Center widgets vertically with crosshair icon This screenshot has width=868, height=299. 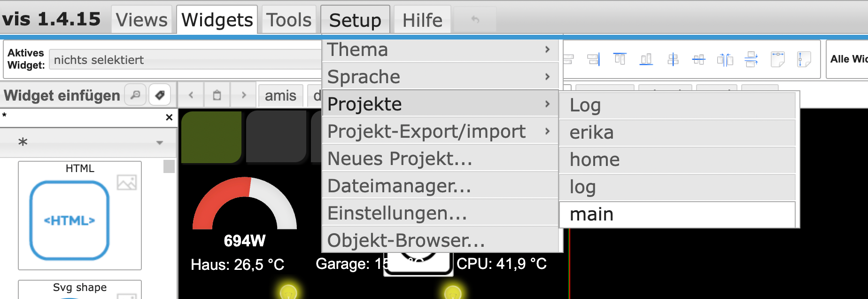tap(673, 59)
